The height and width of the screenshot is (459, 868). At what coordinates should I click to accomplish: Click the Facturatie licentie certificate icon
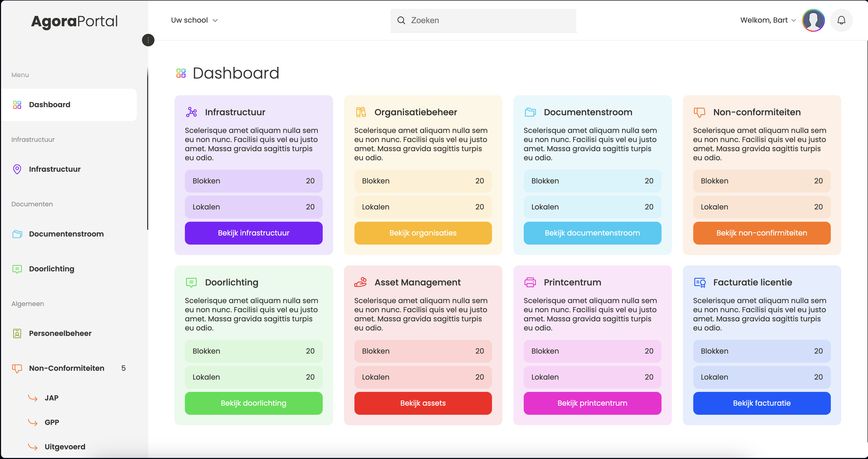[x=699, y=282]
